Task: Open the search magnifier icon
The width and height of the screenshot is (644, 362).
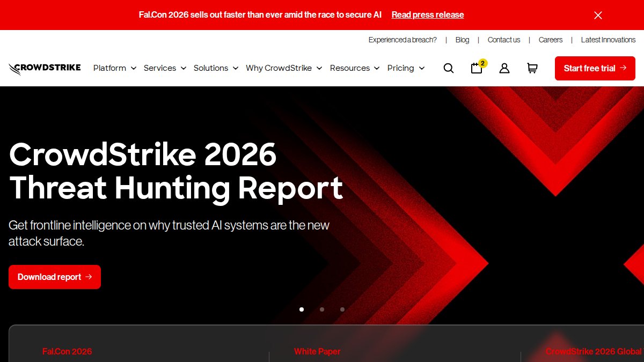Action: 449,68
